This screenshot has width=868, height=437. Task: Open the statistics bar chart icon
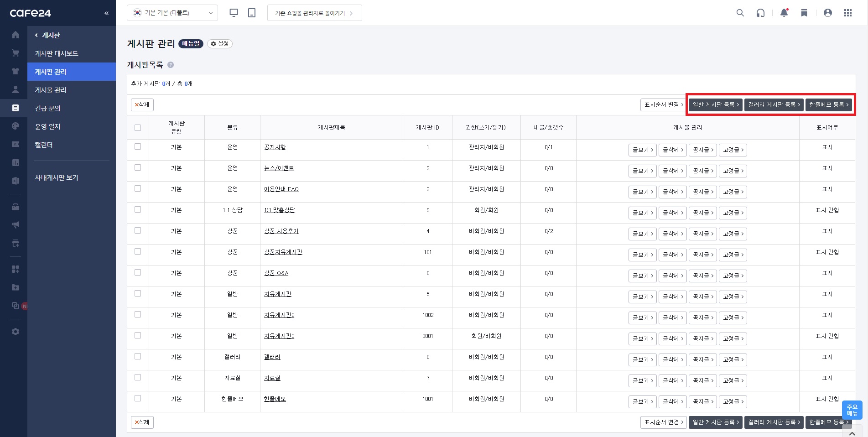click(x=16, y=162)
